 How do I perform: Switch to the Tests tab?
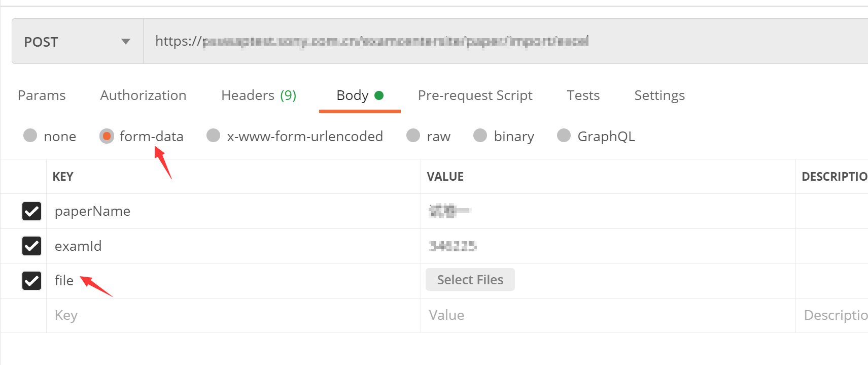coord(583,95)
